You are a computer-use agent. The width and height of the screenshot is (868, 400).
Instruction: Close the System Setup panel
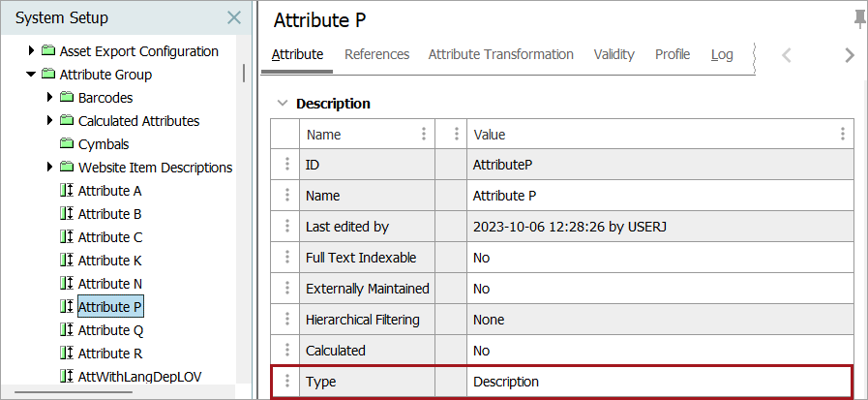coord(234,17)
